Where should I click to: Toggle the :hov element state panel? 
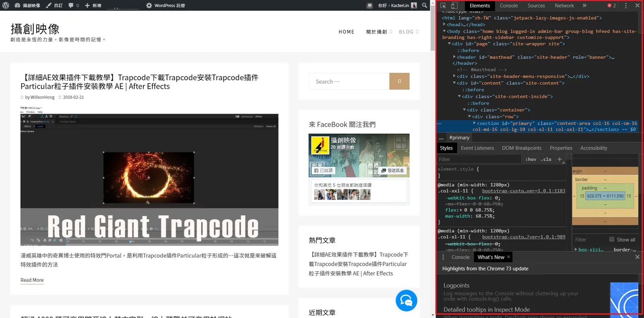coord(531,159)
